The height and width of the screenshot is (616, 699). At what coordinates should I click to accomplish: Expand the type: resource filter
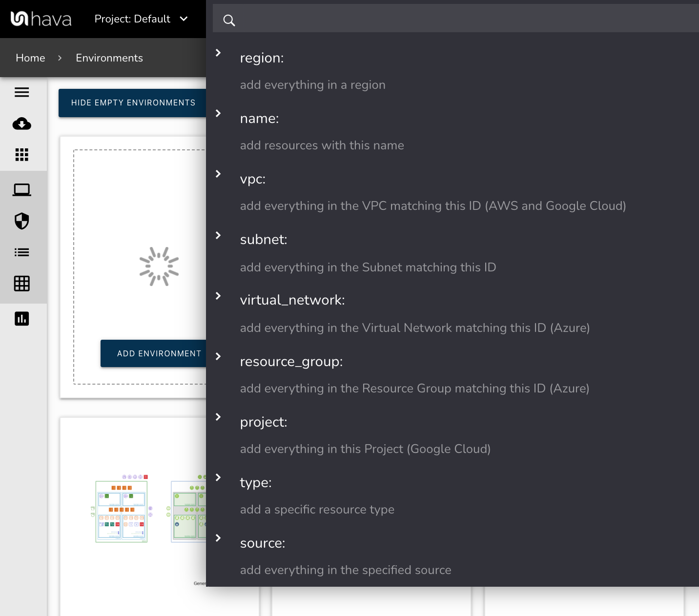pyautogui.click(x=218, y=477)
